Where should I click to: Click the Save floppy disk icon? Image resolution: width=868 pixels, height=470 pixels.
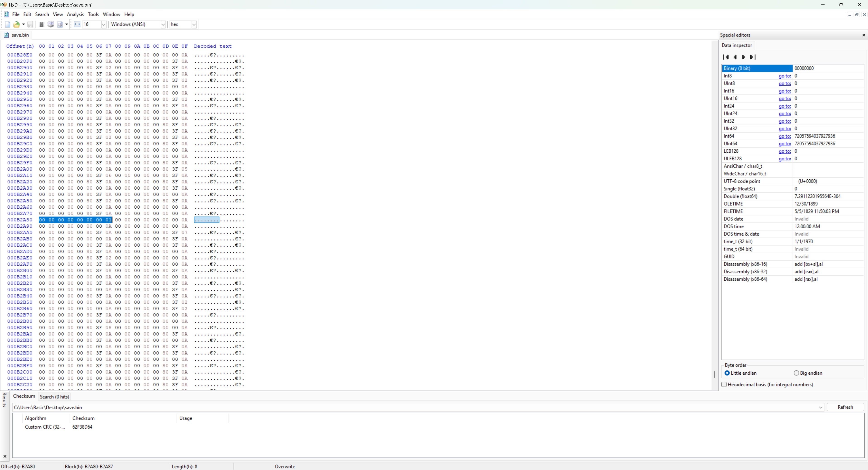pyautogui.click(x=30, y=24)
